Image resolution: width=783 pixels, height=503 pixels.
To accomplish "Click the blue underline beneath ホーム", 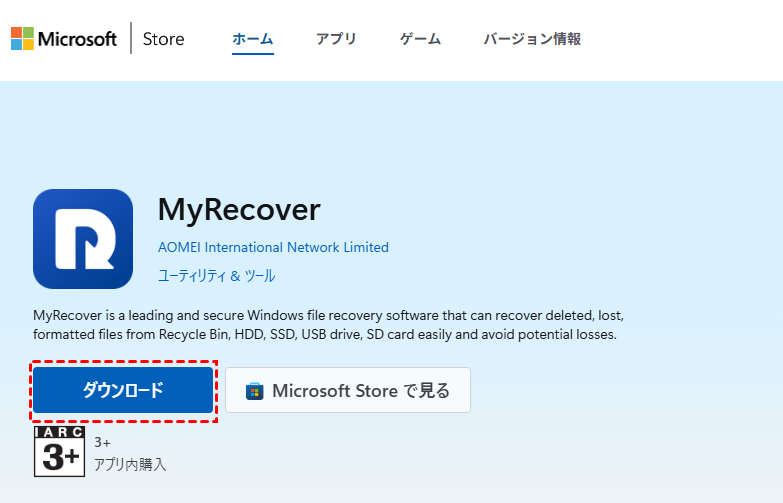I will pos(253,54).
